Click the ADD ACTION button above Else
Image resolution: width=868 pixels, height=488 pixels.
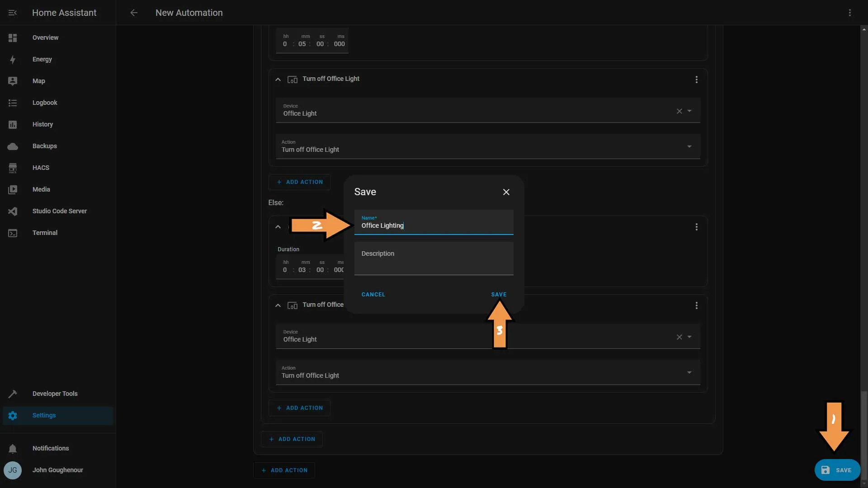[299, 182]
